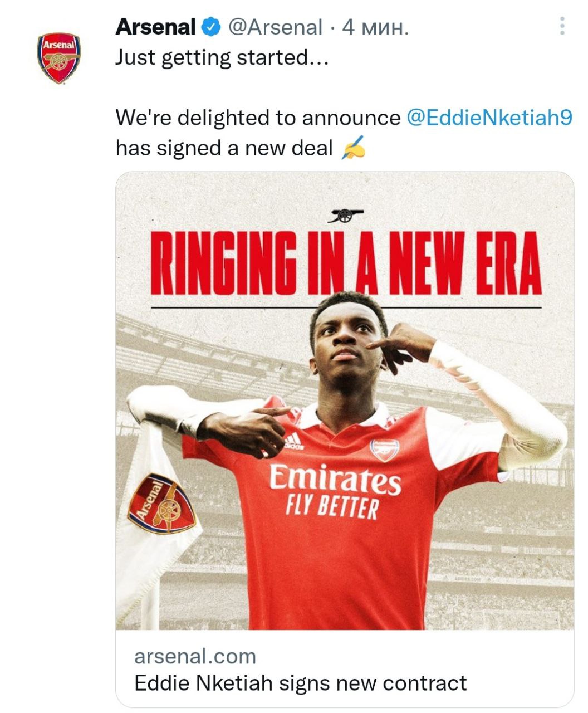Open the @EddieNketiah9 mention

pos(489,118)
